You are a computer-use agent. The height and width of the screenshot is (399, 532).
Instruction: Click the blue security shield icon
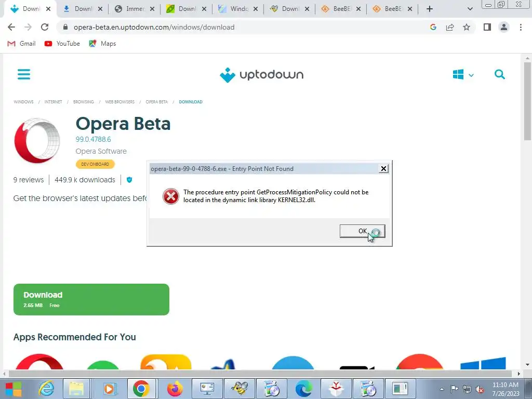[129, 180]
